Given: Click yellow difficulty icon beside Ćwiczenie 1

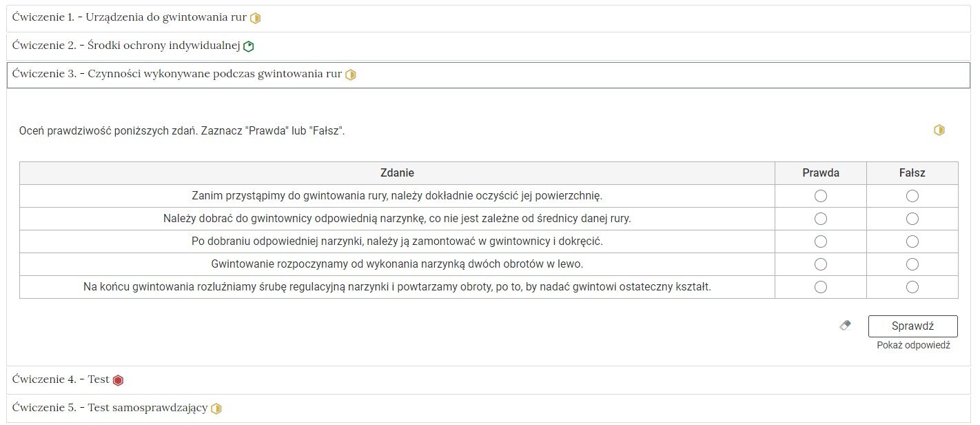Looking at the screenshot, I should point(255,19).
